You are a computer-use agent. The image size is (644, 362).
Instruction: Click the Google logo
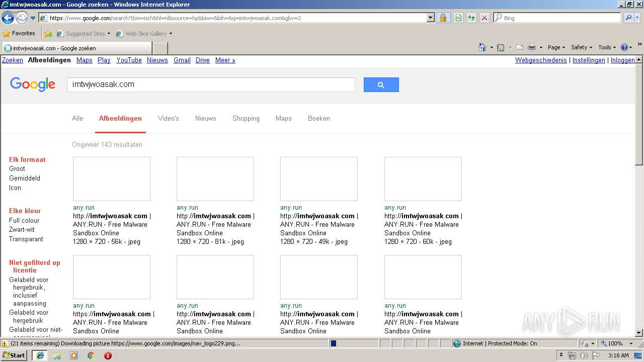(x=33, y=84)
